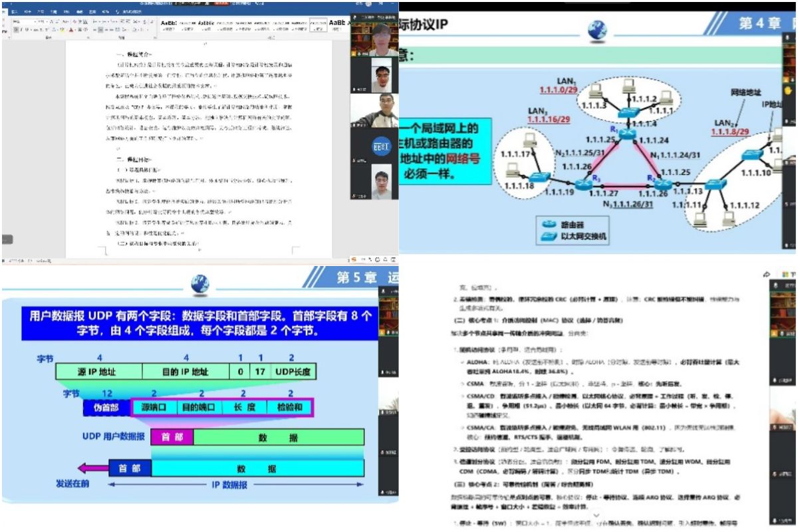
Task: Click the globe logo on Chapter 4 slide
Action: (x=597, y=31)
